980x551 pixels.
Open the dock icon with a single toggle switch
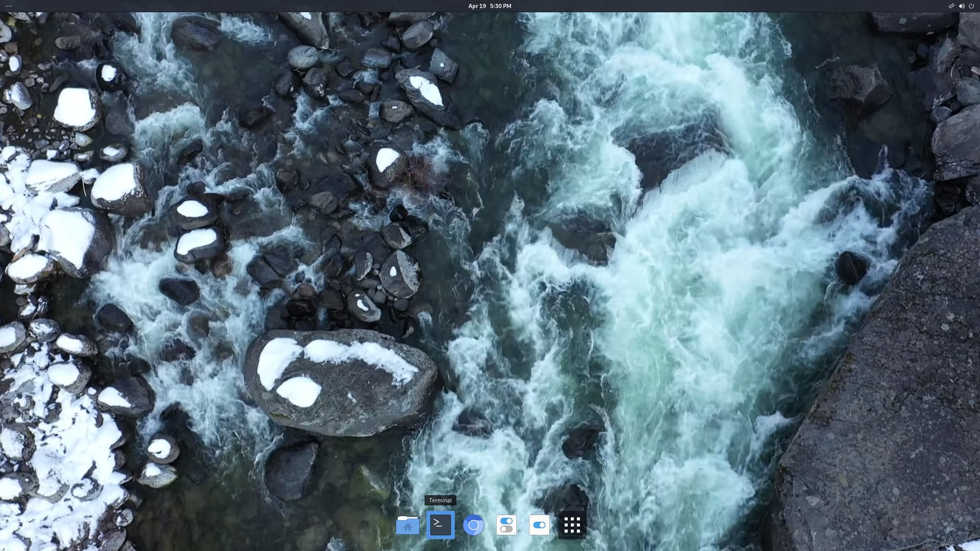[x=539, y=524]
